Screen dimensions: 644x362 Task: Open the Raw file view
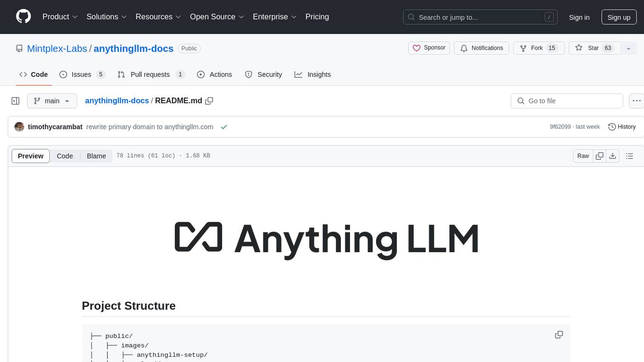tap(583, 156)
